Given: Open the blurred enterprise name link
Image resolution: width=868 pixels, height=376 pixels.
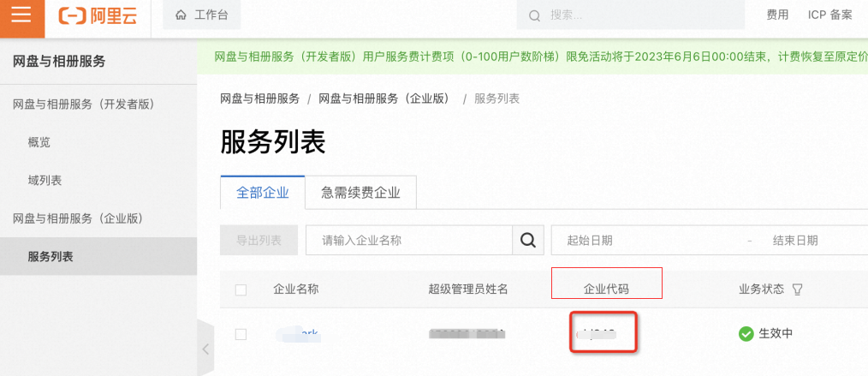Looking at the screenshot, I should [x=297, y=334].
